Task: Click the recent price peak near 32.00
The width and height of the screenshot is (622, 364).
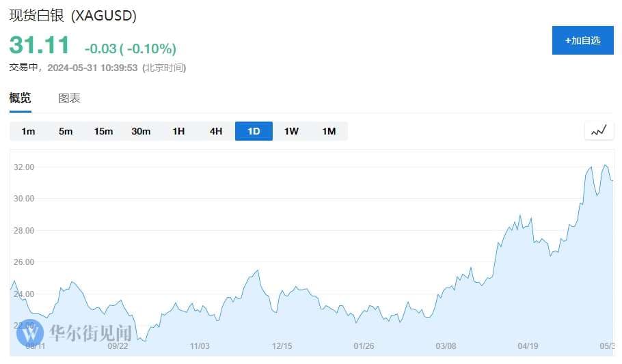Action: click(605, 165)
